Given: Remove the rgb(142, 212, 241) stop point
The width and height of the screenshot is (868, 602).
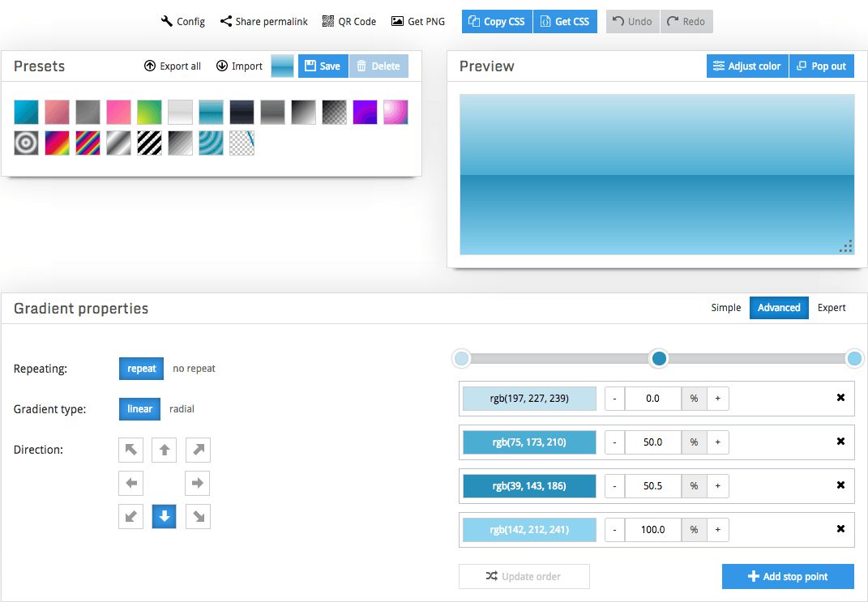Looking at the screenshot, I should coord(840,529).
